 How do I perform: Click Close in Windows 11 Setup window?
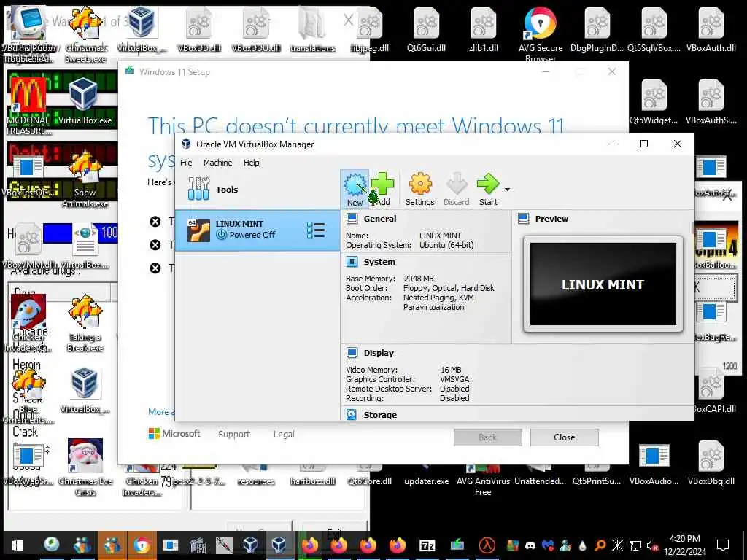coord(564,437)
